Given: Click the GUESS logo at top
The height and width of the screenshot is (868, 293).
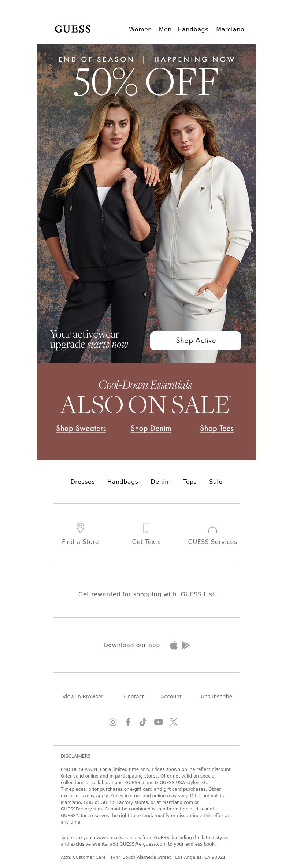Looking at the screenshot, I should point(73,29).
